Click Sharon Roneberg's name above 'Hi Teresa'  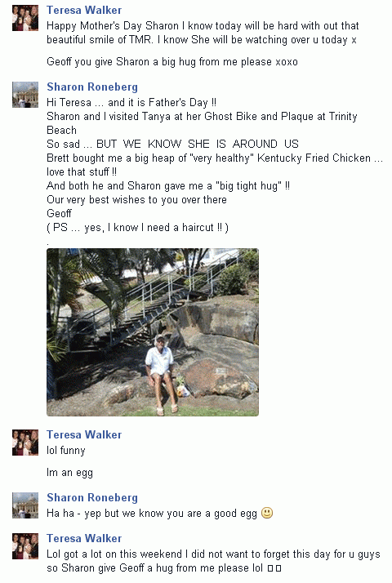coord(92,87)
